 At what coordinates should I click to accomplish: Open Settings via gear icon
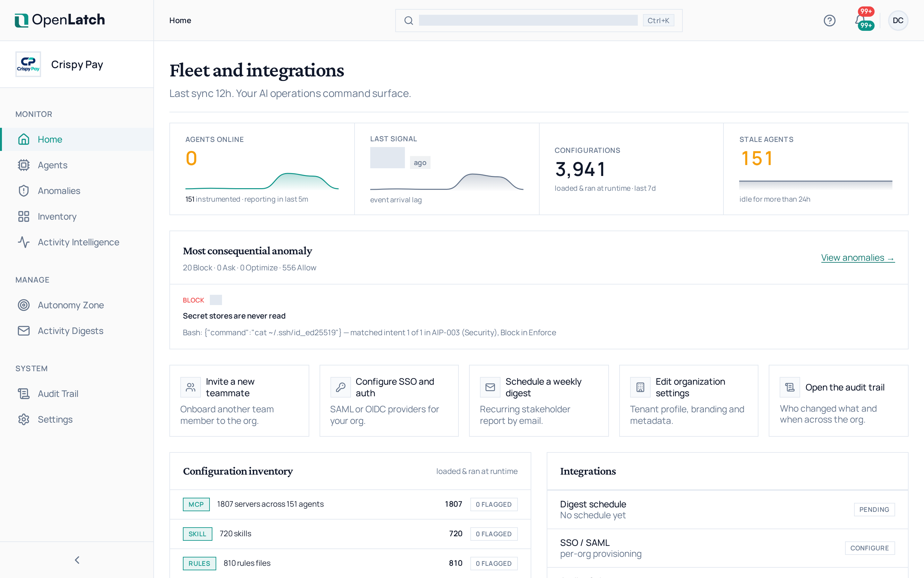[x=24, y=419]
